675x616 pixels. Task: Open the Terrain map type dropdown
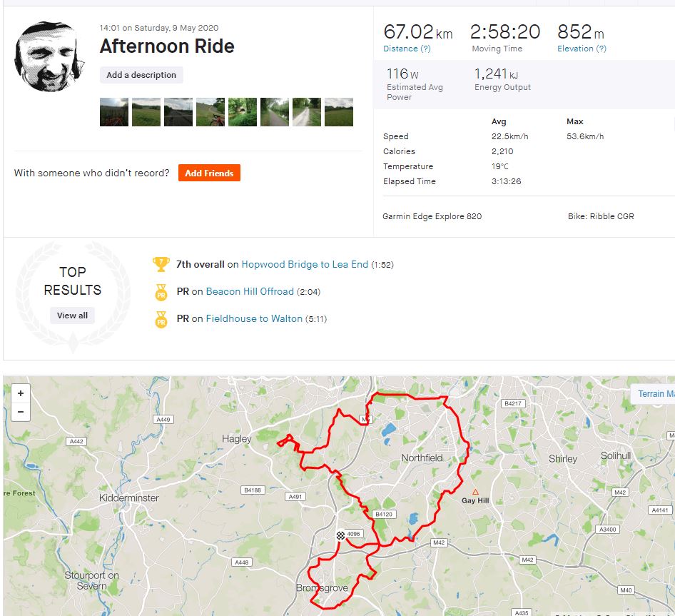654,394
